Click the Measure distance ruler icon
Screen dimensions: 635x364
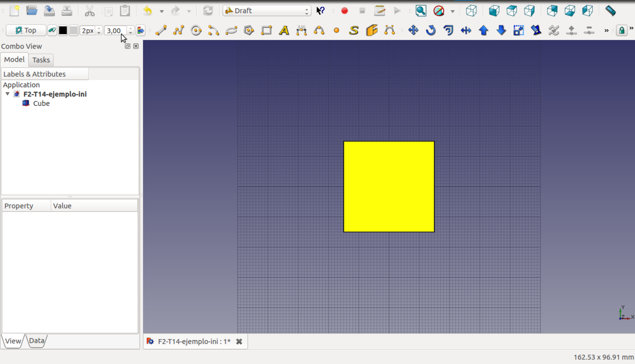point(610,11)
